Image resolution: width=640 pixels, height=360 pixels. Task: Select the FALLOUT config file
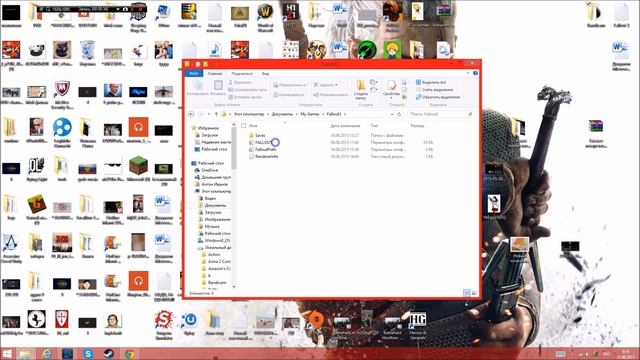[x=262, y=142]
